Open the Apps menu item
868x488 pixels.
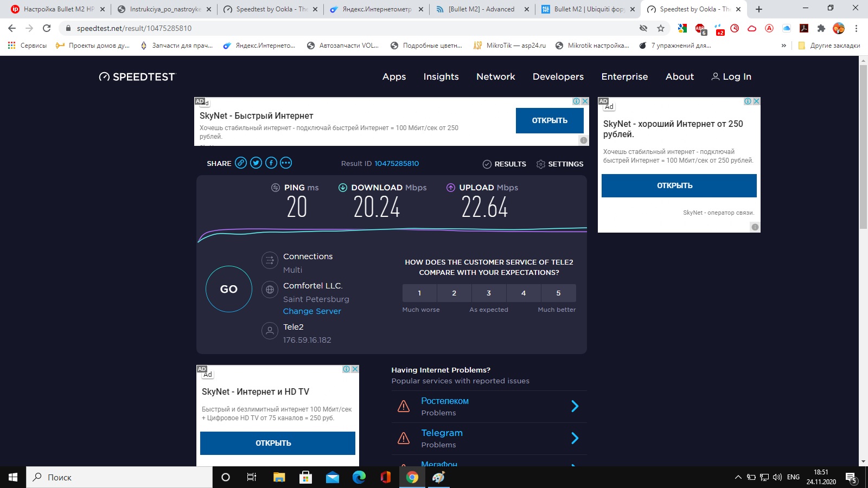[394, 77]
